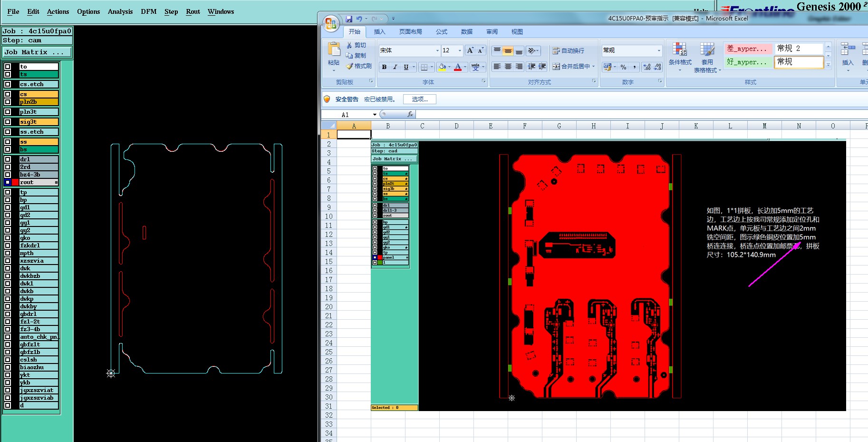
Task: Increase font size with large A
Action: (470, 50)
